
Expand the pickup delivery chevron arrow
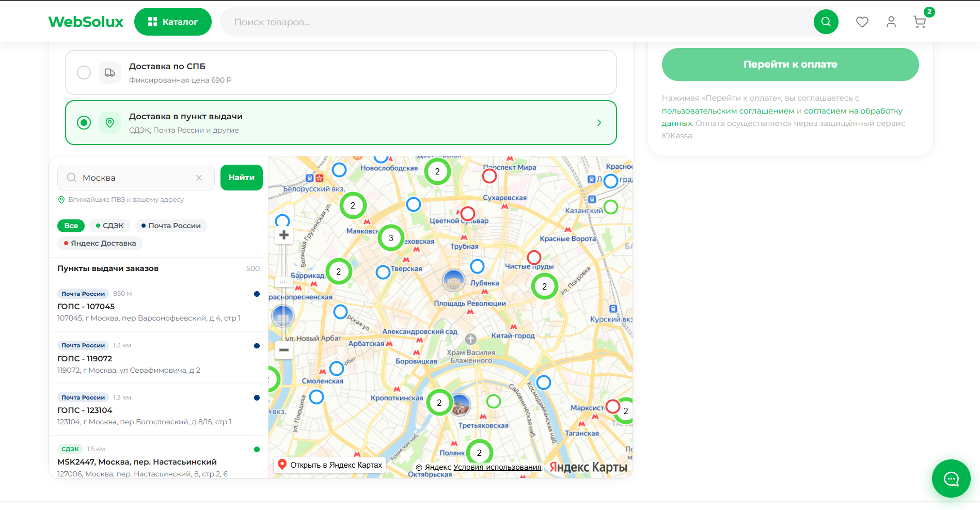pos(599,123)
